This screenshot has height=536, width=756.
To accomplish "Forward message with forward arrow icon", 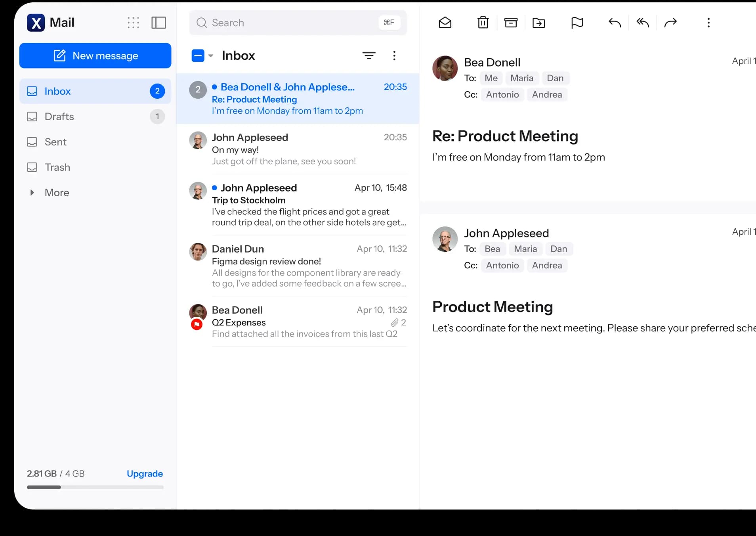I will tap(670, 23).
